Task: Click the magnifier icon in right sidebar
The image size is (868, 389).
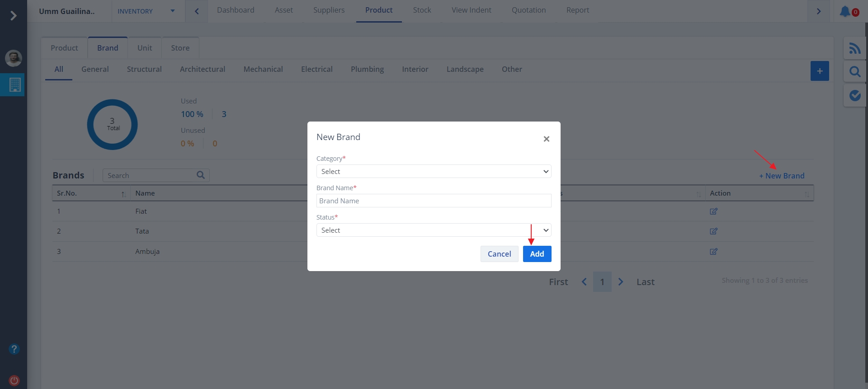Action: tap(854, 72)
